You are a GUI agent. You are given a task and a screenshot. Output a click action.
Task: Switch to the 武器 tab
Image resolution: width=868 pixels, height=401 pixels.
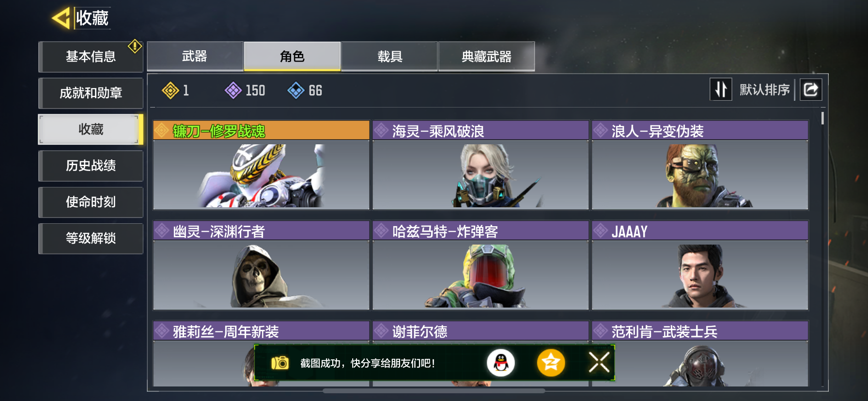pyautogui.click(x=195, y=57)
